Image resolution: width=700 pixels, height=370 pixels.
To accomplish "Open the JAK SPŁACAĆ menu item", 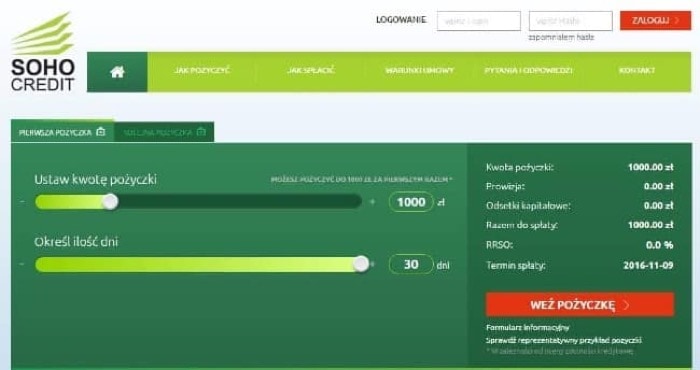I will click(311, 71).
